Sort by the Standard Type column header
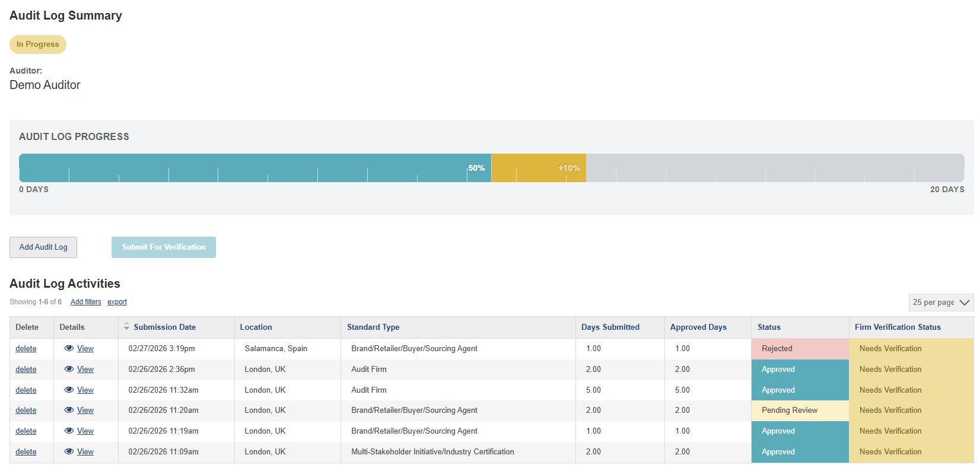The height and width of the screenshot is (471, 980). coord(373,327)
